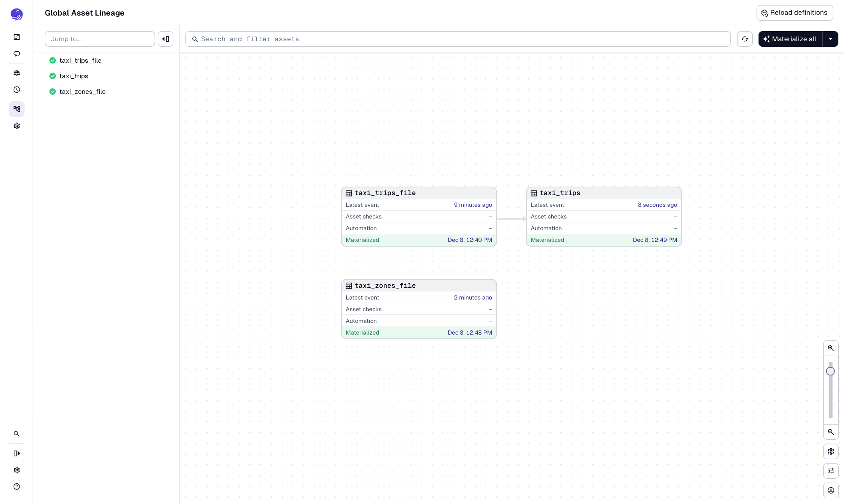The width and height of the screenshot is (845, 504).
Task: Click the download icon at bottom of graph controls
Action: click(x=831, y=490)
